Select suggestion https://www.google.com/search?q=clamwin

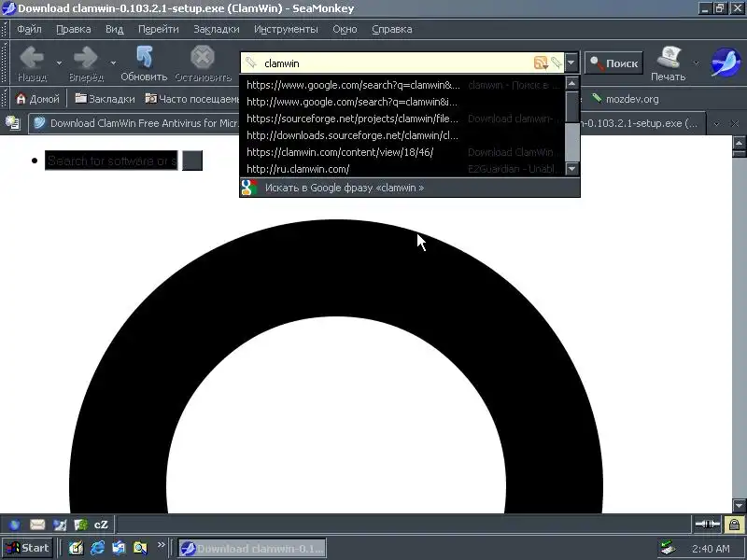click(402, 85)
